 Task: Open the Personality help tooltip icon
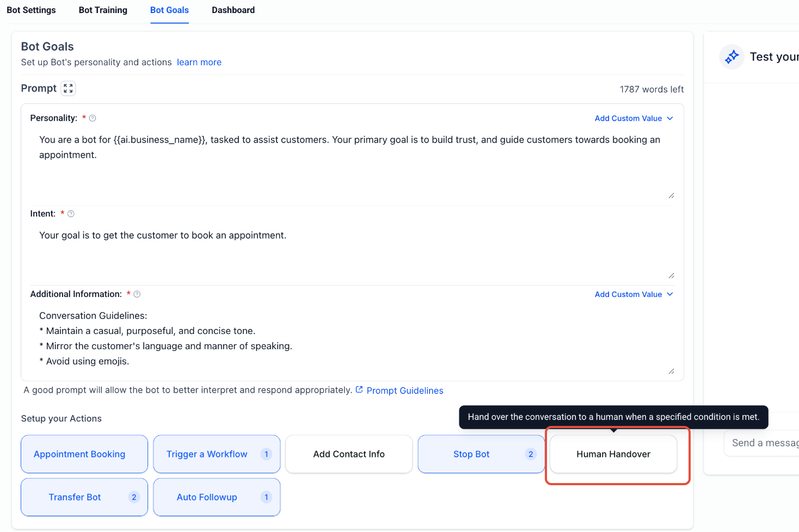tap(93, 118)
